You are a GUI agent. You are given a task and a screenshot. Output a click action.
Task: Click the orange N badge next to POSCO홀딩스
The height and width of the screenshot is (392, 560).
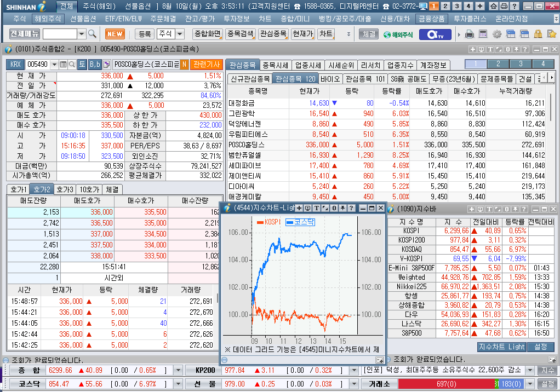click(184, 64)
